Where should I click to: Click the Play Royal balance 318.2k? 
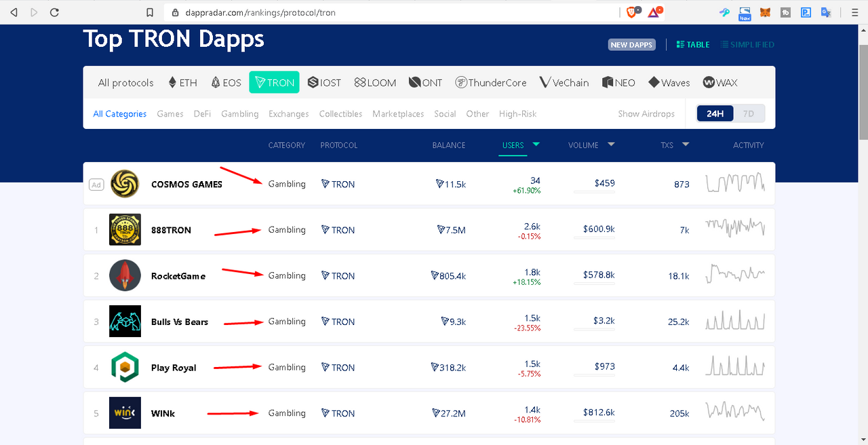click(x=448, y=367)
